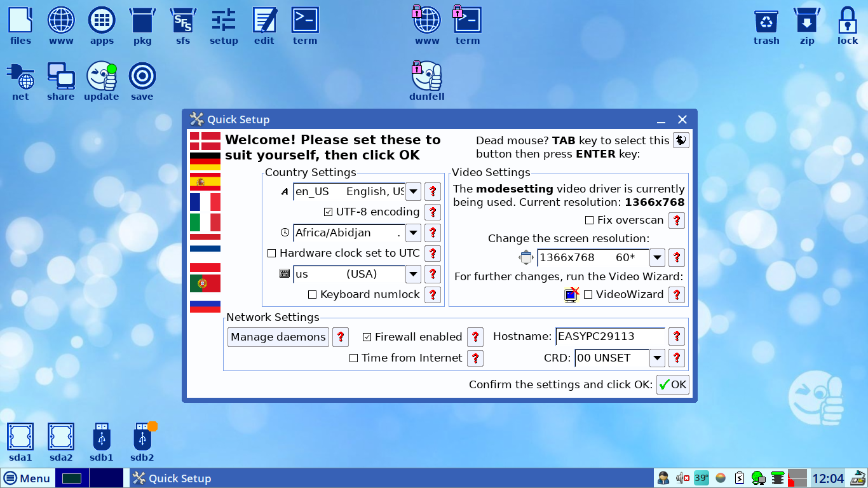
Task: Enable Time from Internet checkbox
Action: pyautogui.click(x=354, y=358)
